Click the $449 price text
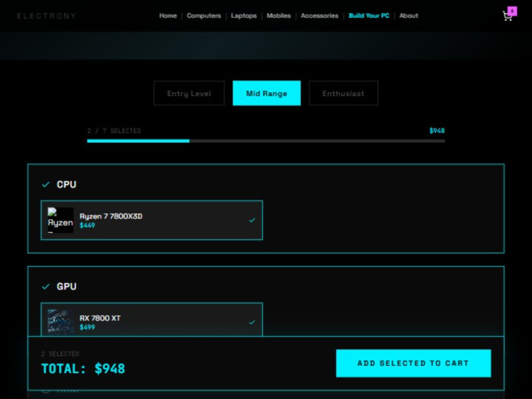The image size is (532, 399). [x=87, y=225]
